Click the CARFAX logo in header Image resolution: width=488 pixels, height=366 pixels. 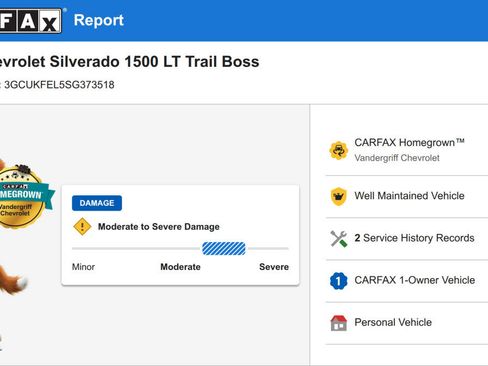pos(31,21)
